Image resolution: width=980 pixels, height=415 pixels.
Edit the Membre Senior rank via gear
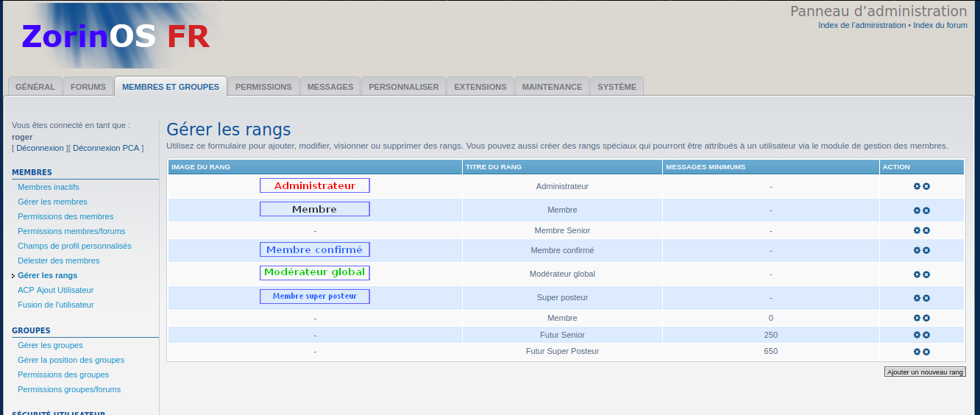[x=917, y=230]
